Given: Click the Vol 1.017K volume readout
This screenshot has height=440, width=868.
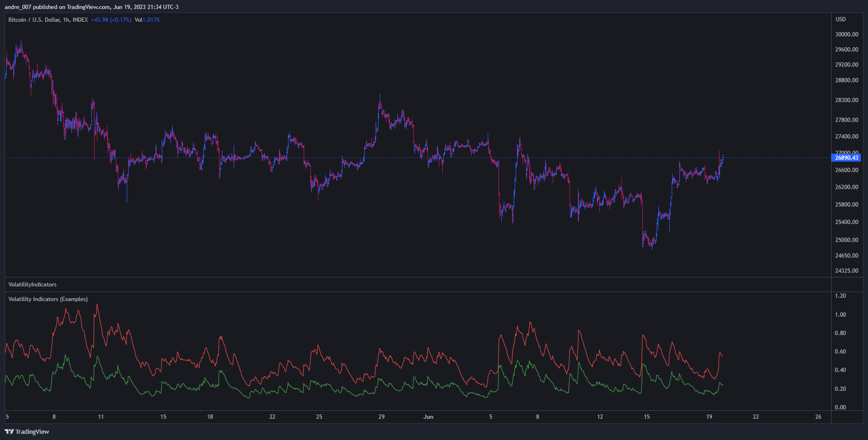Looking at the screenshot, I should 147,20.
